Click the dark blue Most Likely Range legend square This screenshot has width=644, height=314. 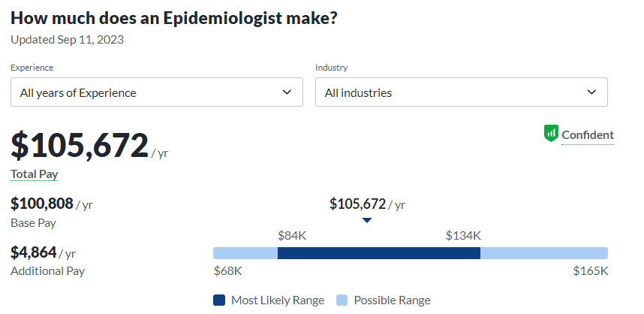(x=219, y=300)
